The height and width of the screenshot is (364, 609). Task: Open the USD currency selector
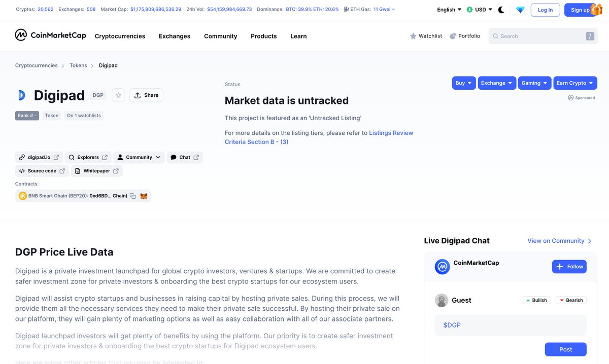(479, 9)
